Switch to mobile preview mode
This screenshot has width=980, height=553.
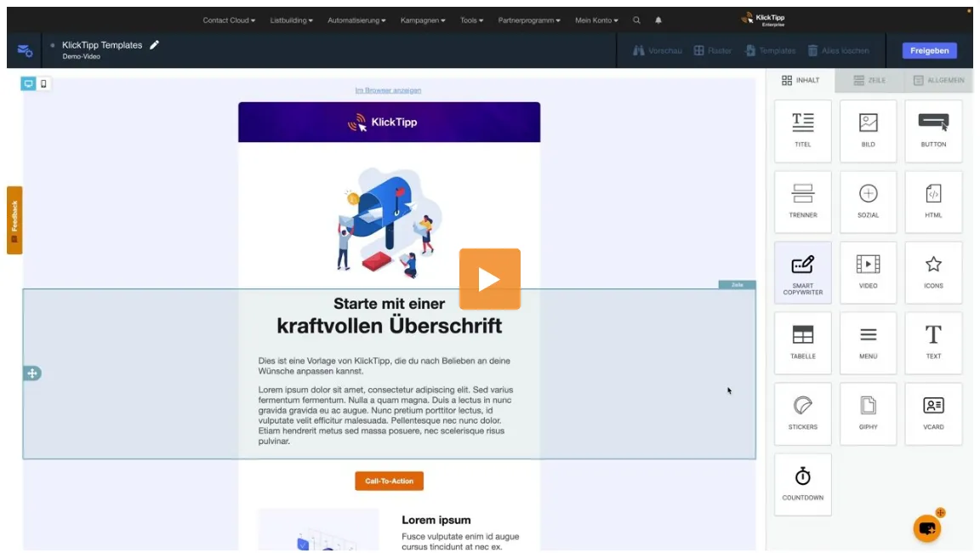coord(43,83)
